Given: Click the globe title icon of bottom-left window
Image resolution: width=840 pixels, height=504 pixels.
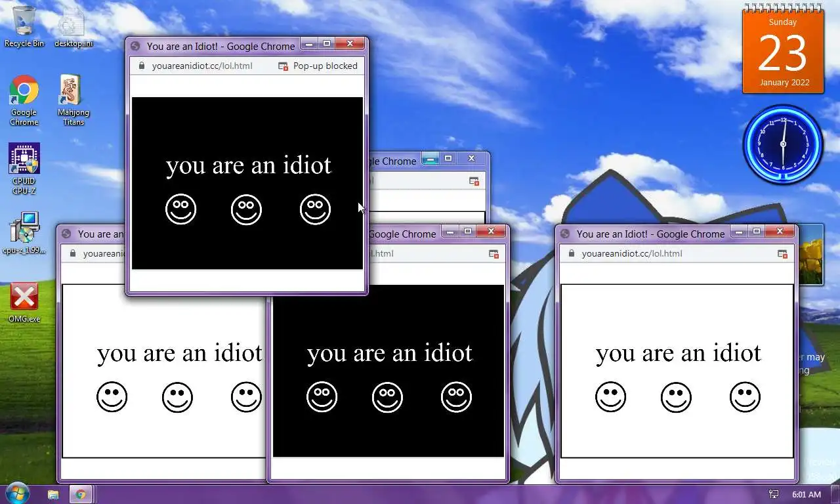Looking at the screenshot, I should (66, 234).
